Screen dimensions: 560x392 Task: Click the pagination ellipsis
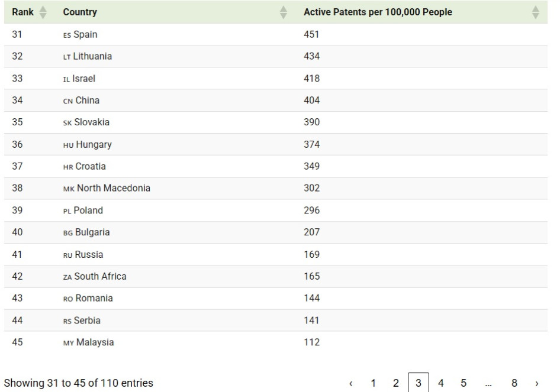tap(488, 384)
